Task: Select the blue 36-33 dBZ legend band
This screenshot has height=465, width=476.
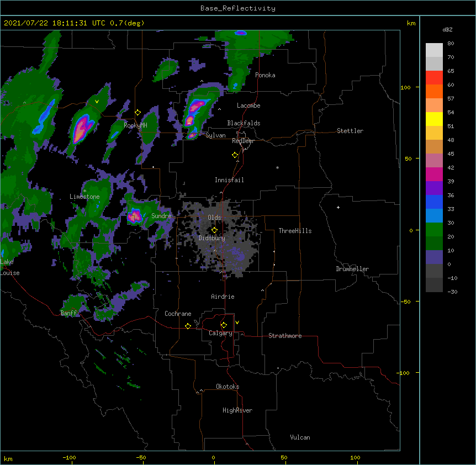Action: (x=434, y=202)
